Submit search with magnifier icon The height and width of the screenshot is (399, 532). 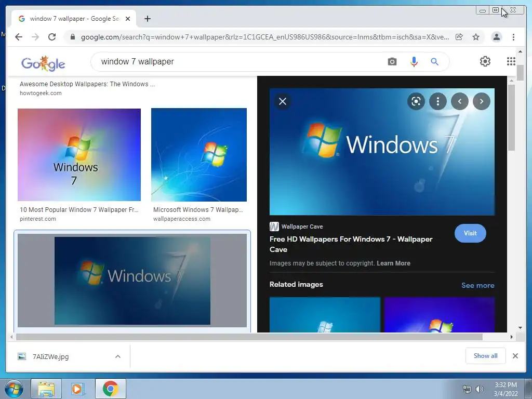[x=435, y=62]
